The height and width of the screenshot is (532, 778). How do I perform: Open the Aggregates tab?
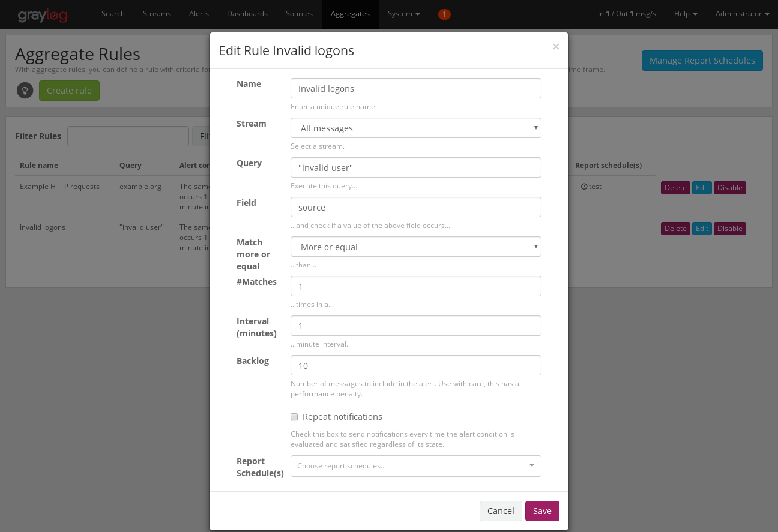point(350,14)
